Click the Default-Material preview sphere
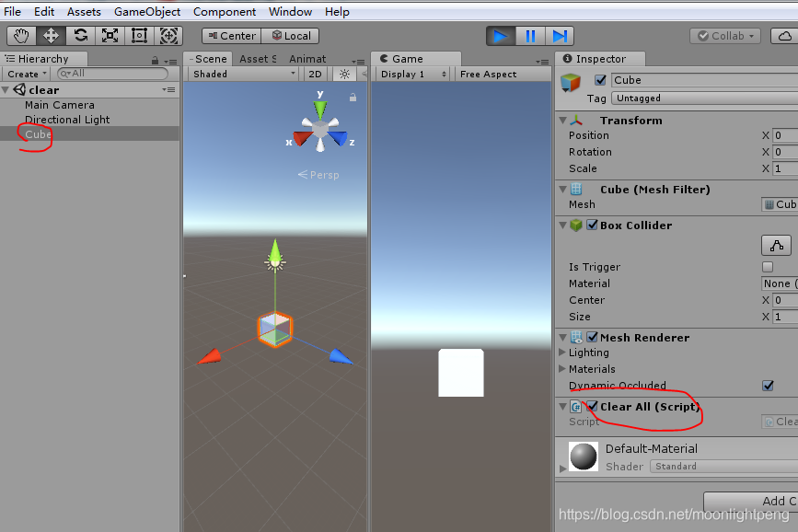Viewport: 798px width, 532px height. tap(584, 457)
